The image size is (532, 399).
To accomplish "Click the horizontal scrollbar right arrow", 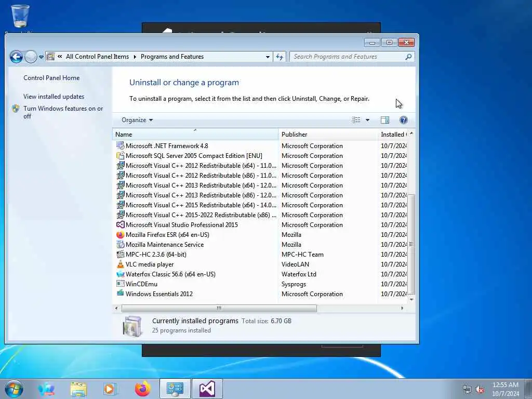I will pyautogui.click(x=402, y=308).
